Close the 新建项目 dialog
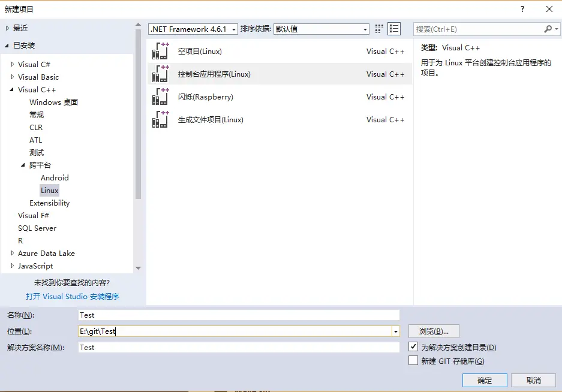 pyautogui.click(x=549, y=9)
